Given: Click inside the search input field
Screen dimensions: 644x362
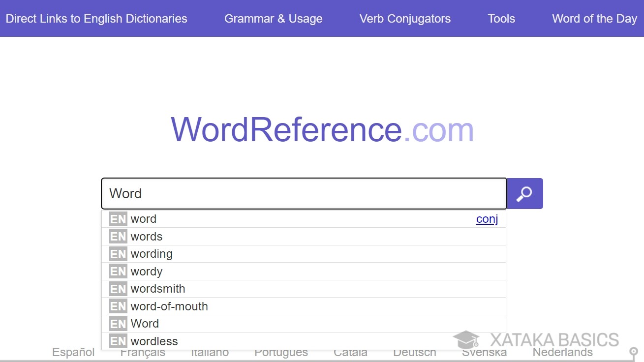Looking at the screenshot, I should 303,193.
